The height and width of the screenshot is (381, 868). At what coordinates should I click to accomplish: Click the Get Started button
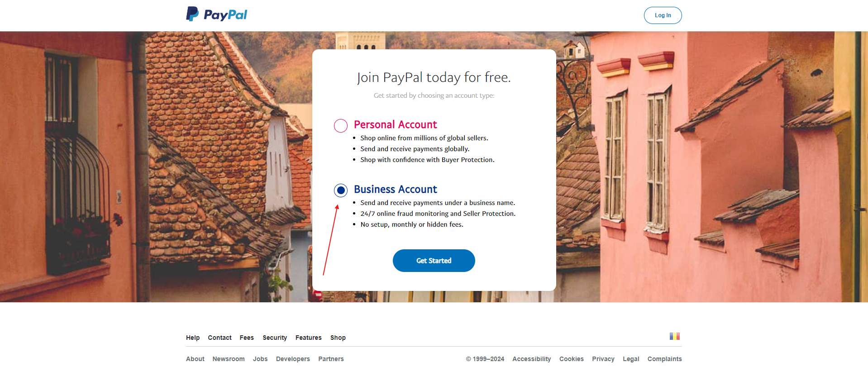pos(434,261)
